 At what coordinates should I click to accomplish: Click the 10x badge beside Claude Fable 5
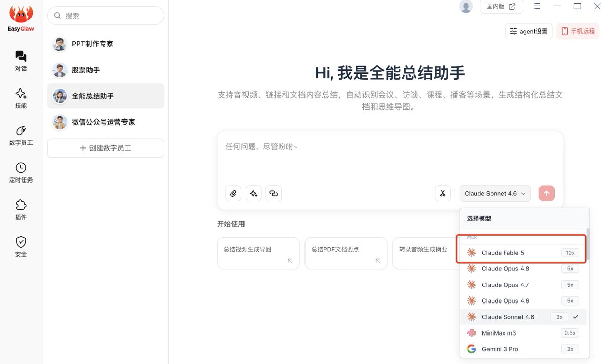[570, 253]
